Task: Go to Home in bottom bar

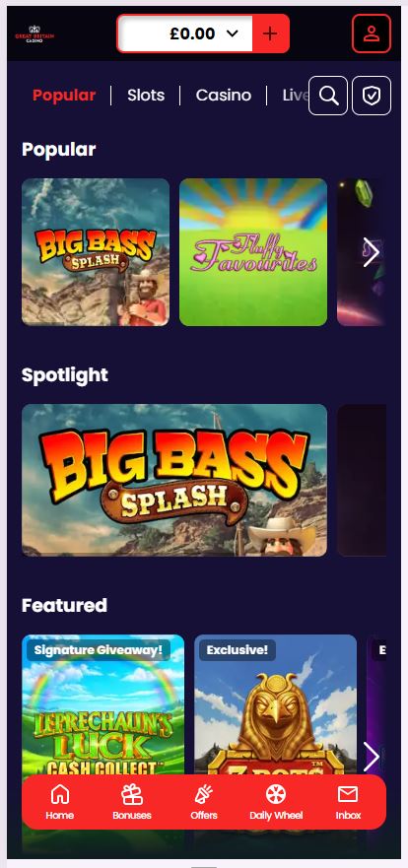Action: point(60,802)
